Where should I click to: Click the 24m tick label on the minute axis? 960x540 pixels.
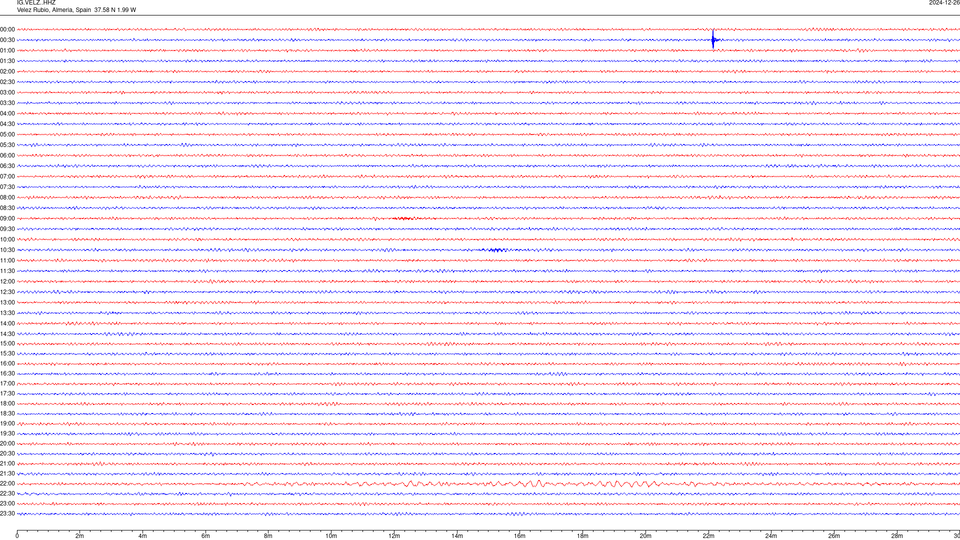coord(771,536)
